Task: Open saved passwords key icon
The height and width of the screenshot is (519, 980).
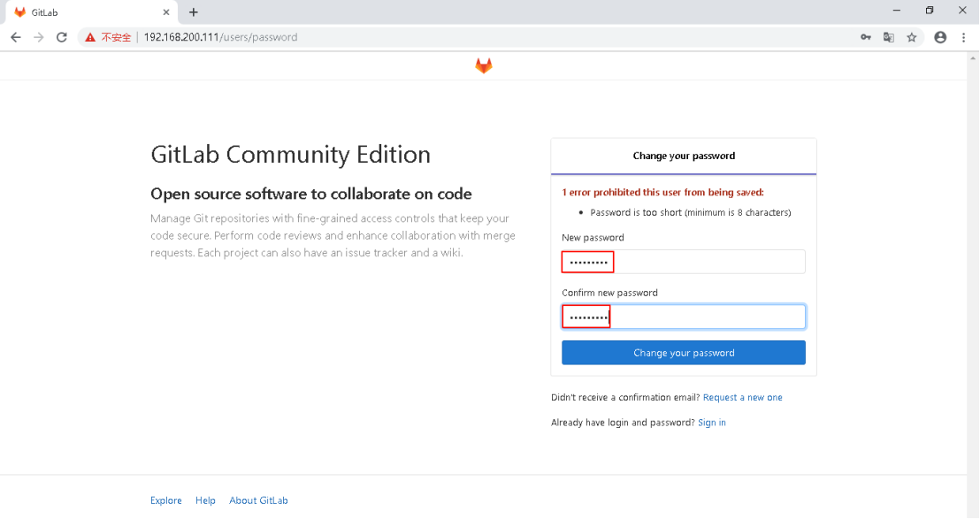Action: coord(866,37)
